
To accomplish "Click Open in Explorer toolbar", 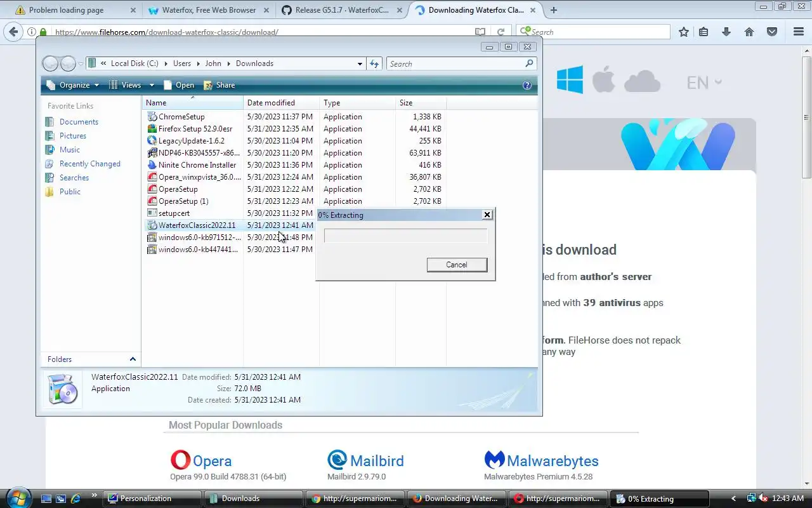I will (x=178, y=85).
